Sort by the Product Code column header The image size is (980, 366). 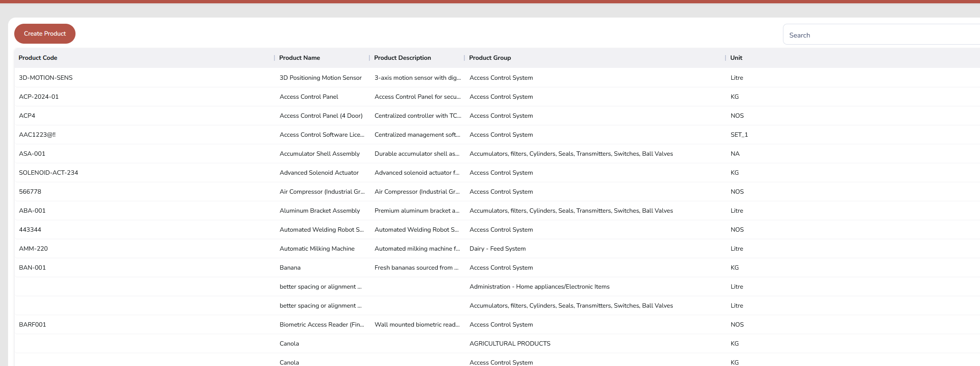click(38, 58)
